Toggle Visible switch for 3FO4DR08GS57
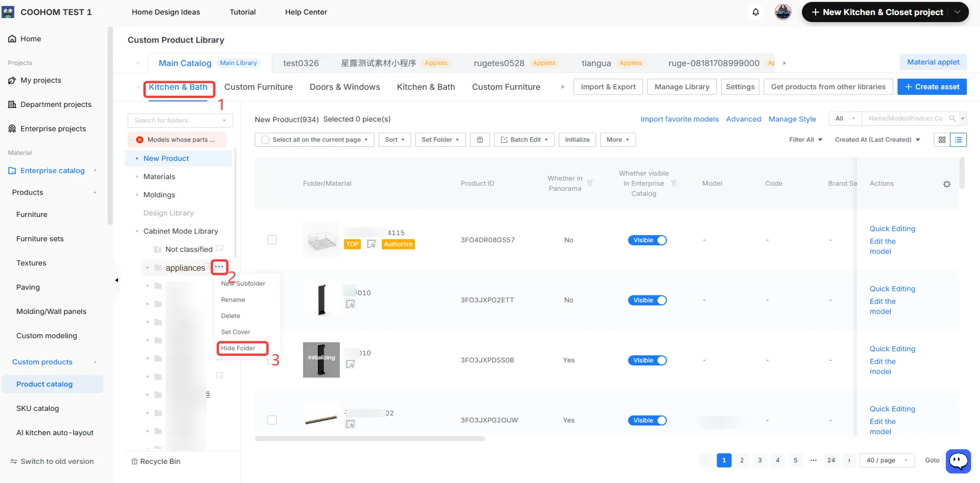The image size is (980, 483). (x=647, y=240)
